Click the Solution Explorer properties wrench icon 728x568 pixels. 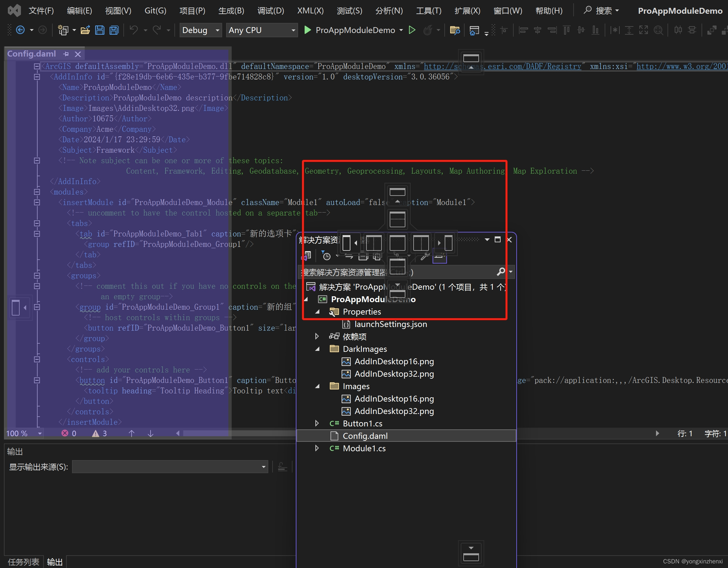425,255
